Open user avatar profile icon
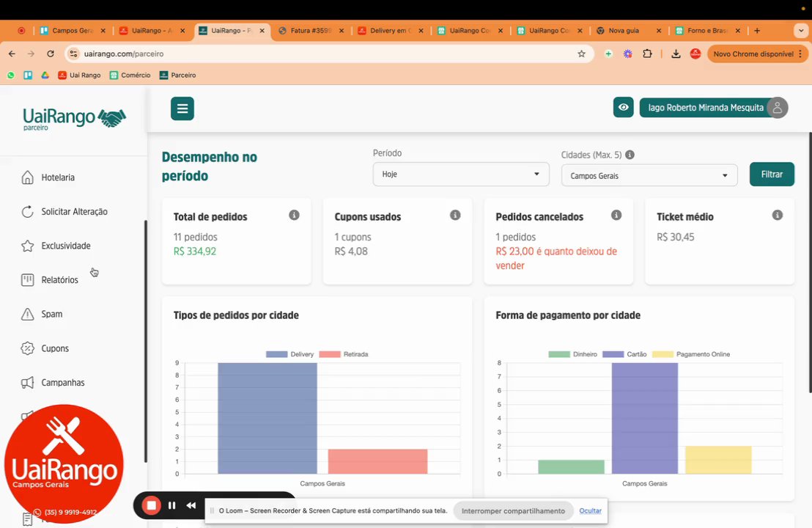 click(777, 108)
